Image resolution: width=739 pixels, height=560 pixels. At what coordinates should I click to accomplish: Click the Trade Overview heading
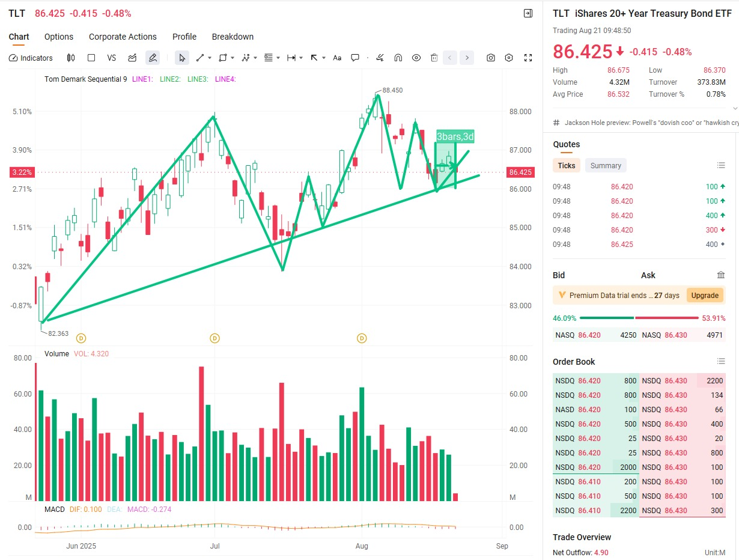pyautogui.click(x=582, y=537)
